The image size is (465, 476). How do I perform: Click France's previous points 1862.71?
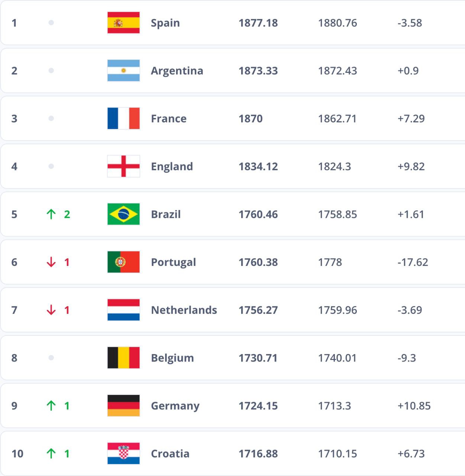point(337,119)
